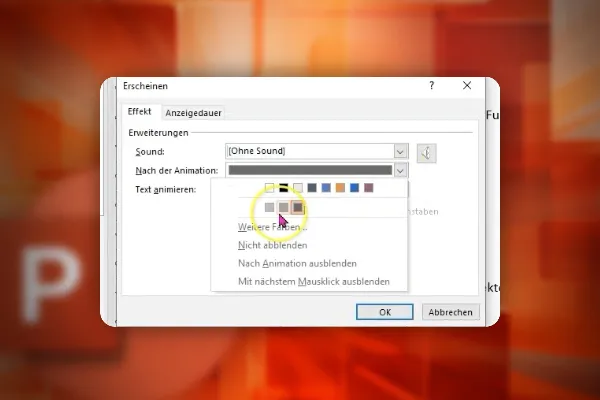The height and width of the screenshot is (400, 600).
Task: Pick the orange color swatch
Action: [340, 188]
